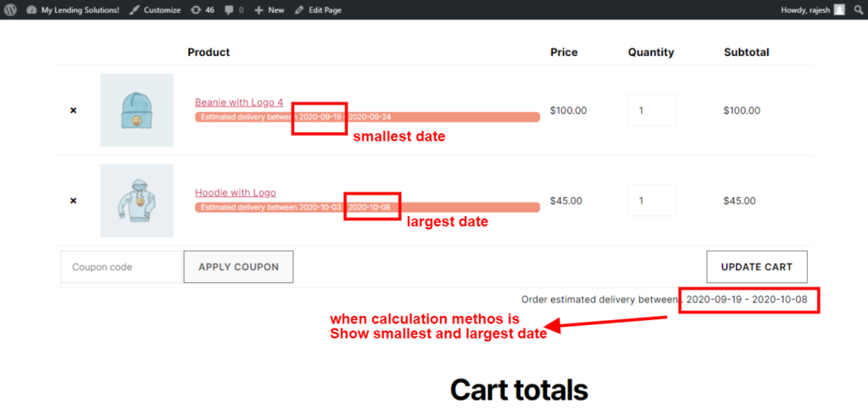Remove Beanie with Logo 4 from cart
This screenshot has width=868, height=409.
click(x=73, y=110)
